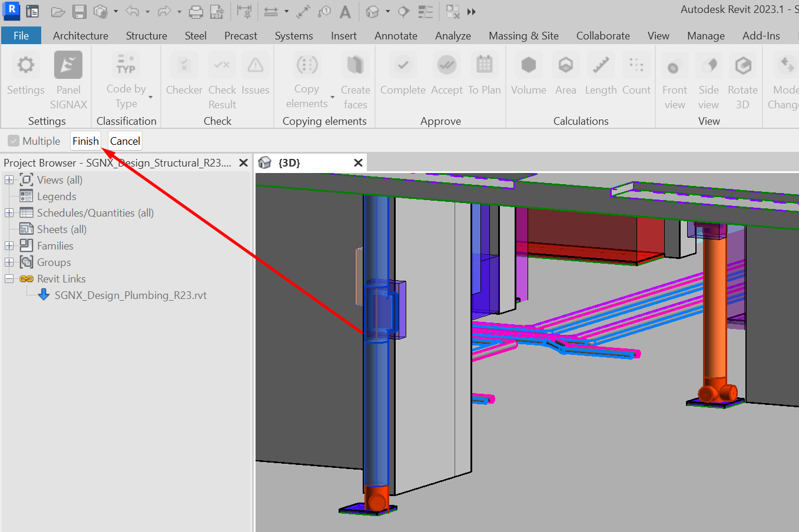Run the Volume calculation tool
The width and height of the screenshot is (799, 532).
(529, 74)
